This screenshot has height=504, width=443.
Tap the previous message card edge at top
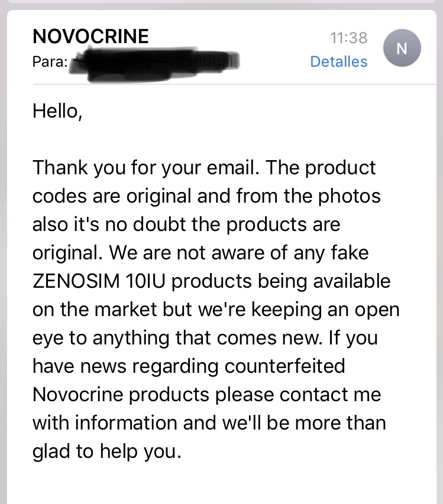click(x=221, y=1)
